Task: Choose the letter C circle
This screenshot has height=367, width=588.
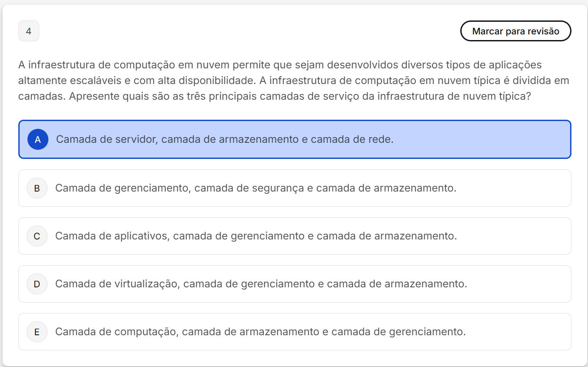Action: pos(37,236)
